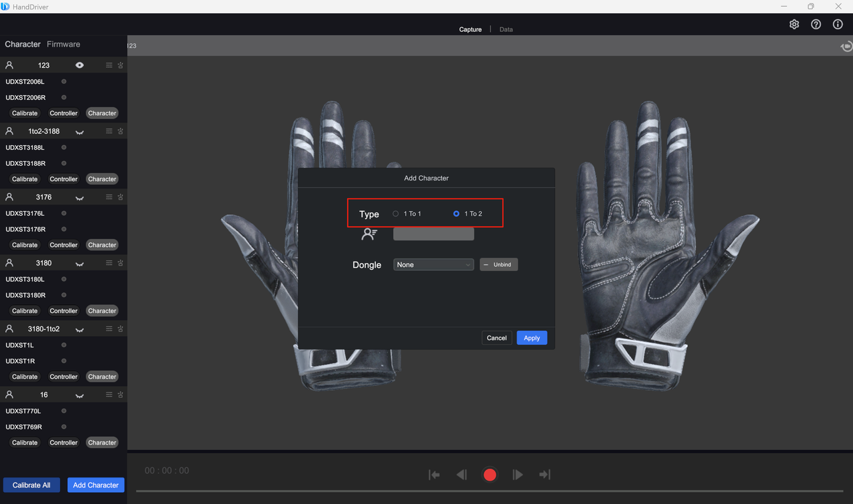Click the playback timeline bar
Image resolution: width=853 pixels, height=504 pixels.
tap(489, 491)
